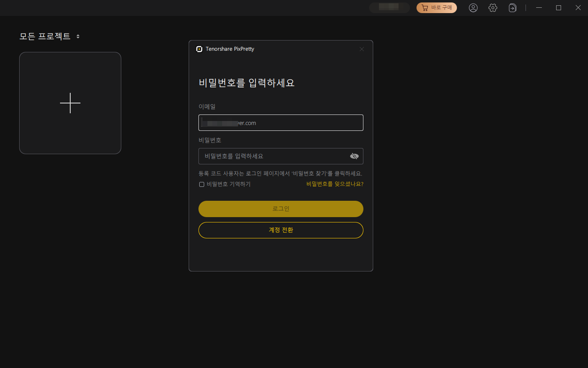Image resolution: width=588 pixels, height=368 pixels.
Task: Click the blurred pill beside 바로 구매
Action: click(x=389, y=8)
